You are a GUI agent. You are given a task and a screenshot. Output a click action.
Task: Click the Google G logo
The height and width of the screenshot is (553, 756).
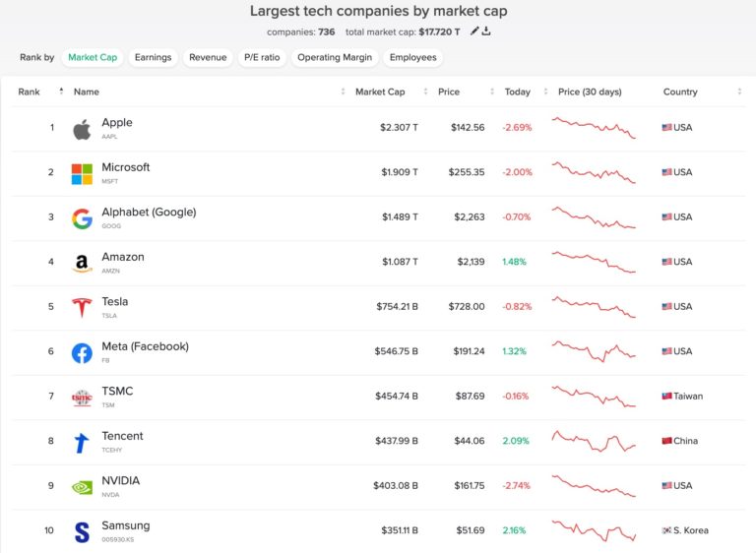[x=82, y=218]
